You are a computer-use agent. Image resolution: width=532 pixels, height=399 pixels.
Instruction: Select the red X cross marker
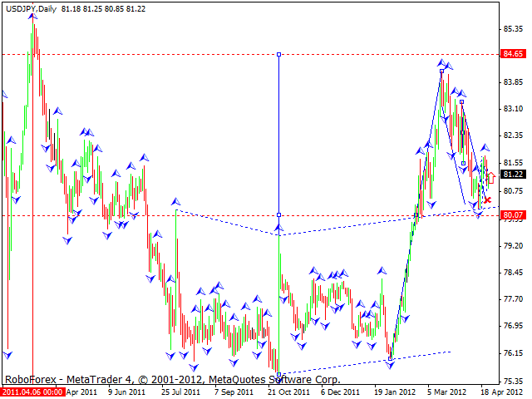tap(488, 199)
